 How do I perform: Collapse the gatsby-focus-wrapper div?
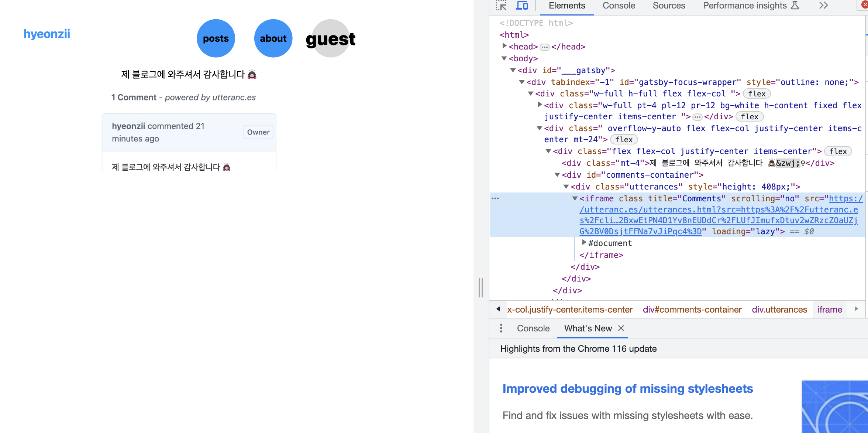522,82
